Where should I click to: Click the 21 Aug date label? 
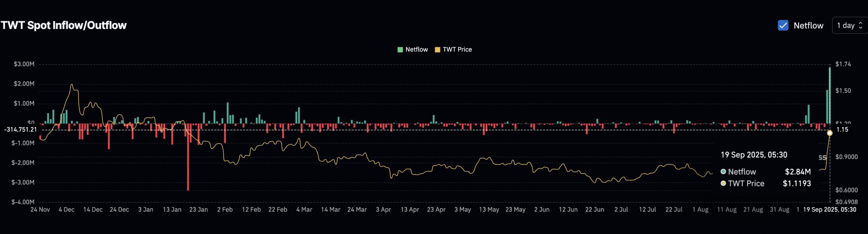(753, 210)
